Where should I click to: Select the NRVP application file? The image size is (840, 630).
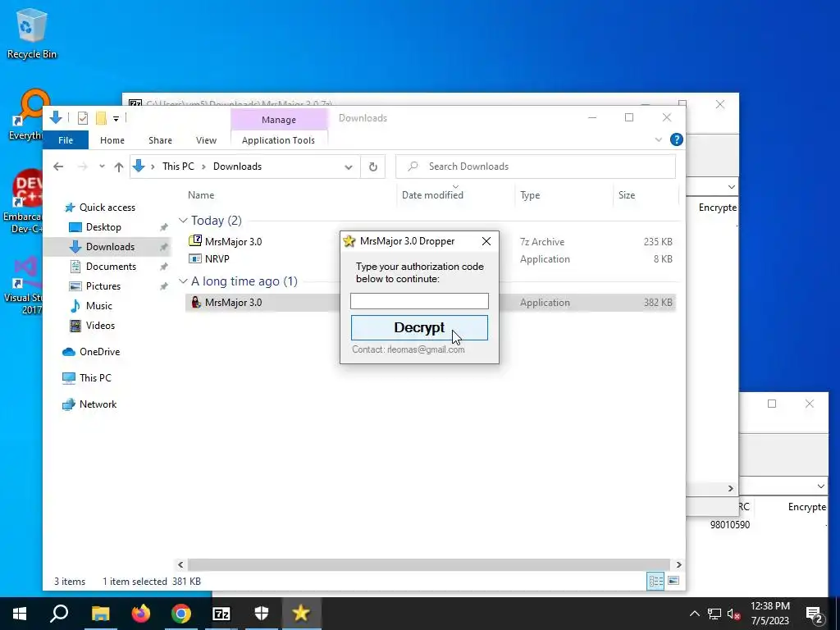pos(217,258)
